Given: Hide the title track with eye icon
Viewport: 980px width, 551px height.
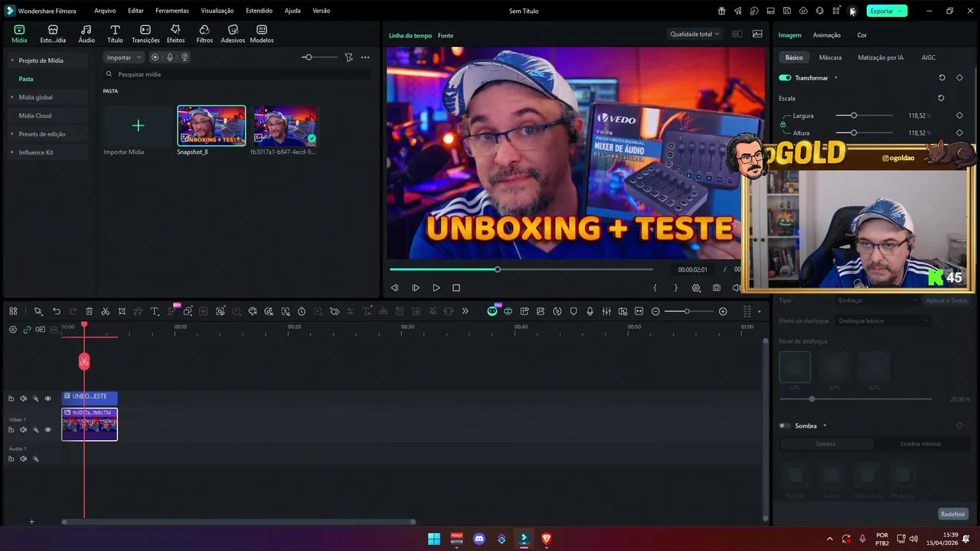Looking at the screenshot, I should pos(47,399).
